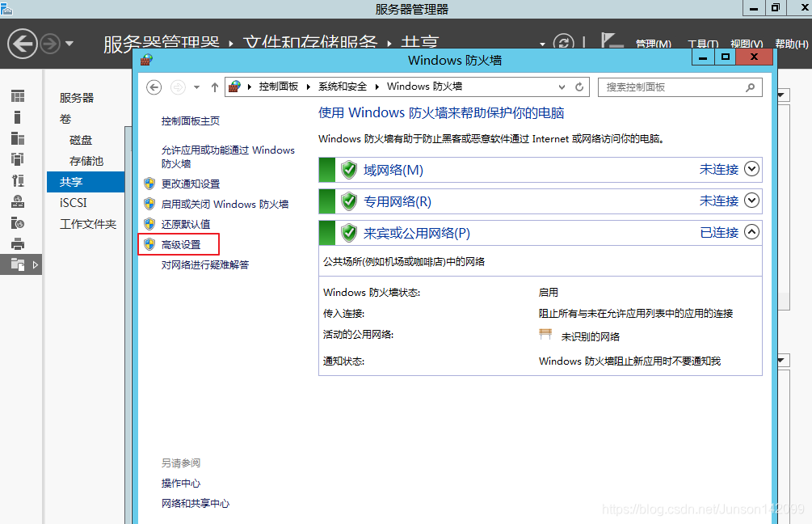Image resolution: width=812 pixels, height=524 pixels.
Task: Open 启用或关闭 Windows 防火墙 link
Action: coord(225,204)
